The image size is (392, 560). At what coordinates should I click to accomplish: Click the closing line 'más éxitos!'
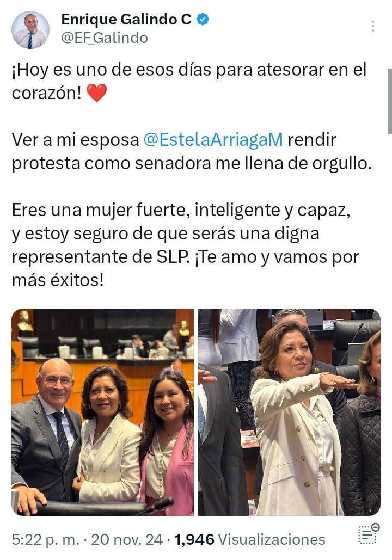coord(58,280)
